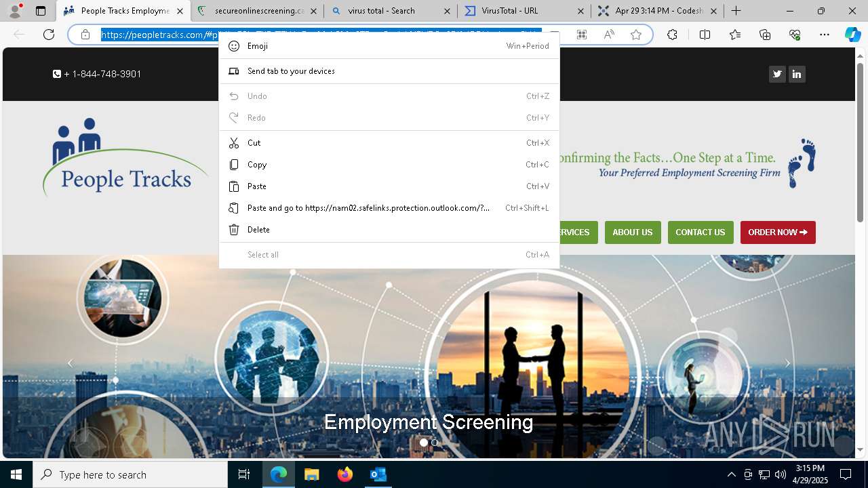Open the notification center icon
The image size is (868, 488).
(x=846, y=474)
